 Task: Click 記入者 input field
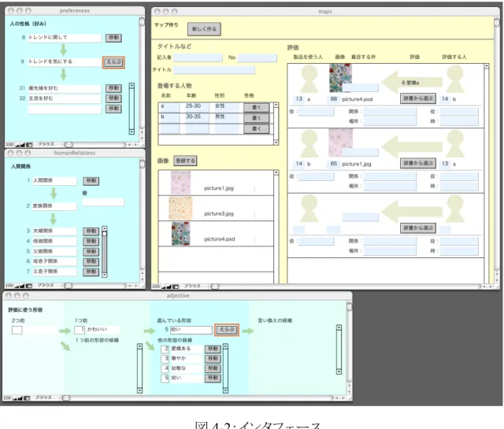click(x=198, y=57)
